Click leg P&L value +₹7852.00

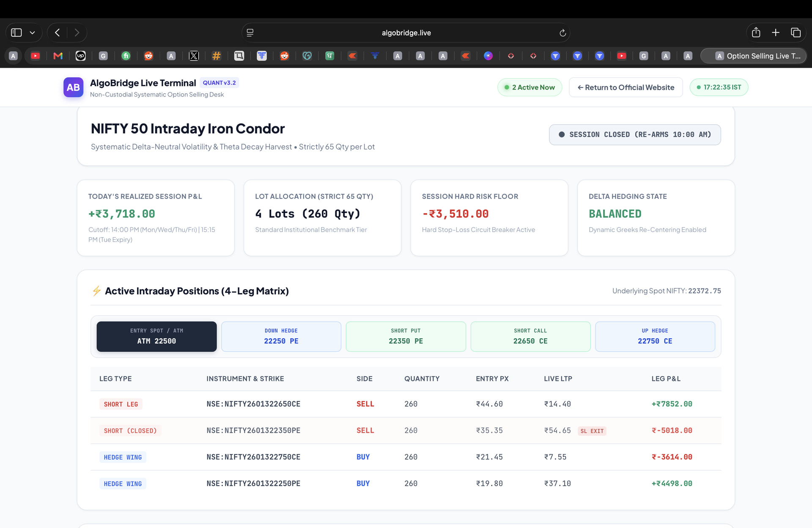[672, 404]
